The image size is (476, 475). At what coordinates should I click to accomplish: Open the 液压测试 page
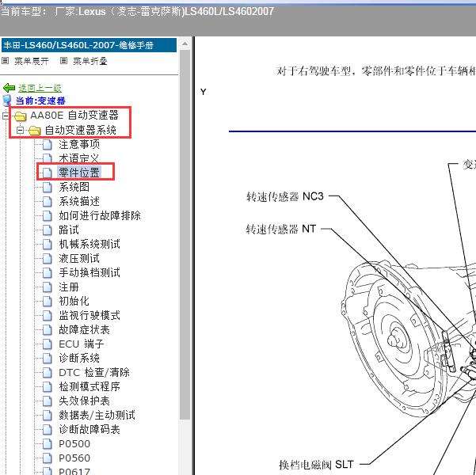(x=79, y=258)
